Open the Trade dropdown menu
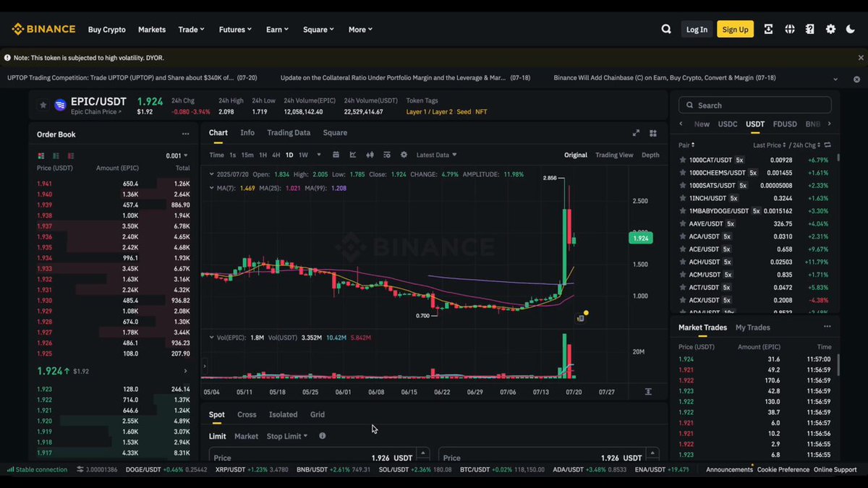The width and height of the screenshot is (868, 488). click(191, 30)
